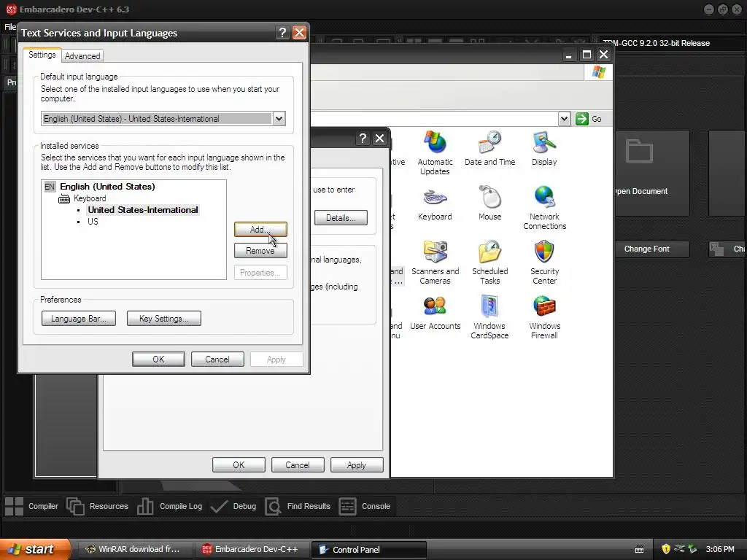
Task: Open Date and Time control panel icon
Action: click(489, 149)
